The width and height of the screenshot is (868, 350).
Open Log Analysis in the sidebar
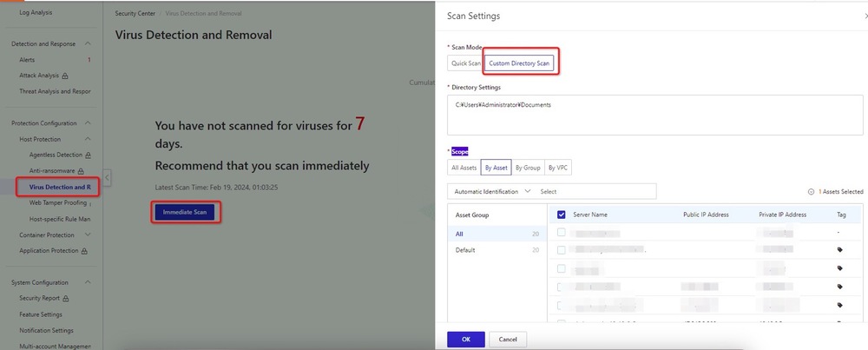tap(36, 12)
